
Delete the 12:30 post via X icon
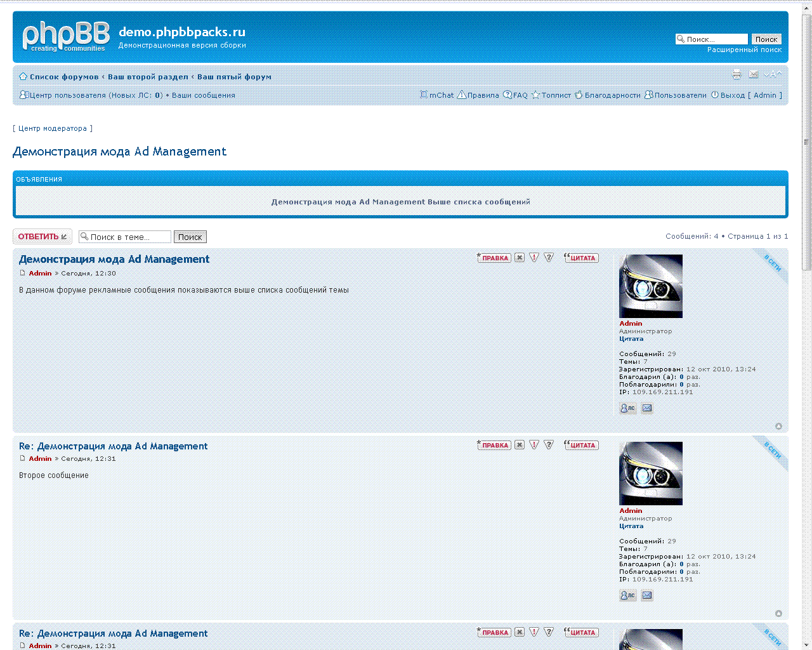[520, 258]
